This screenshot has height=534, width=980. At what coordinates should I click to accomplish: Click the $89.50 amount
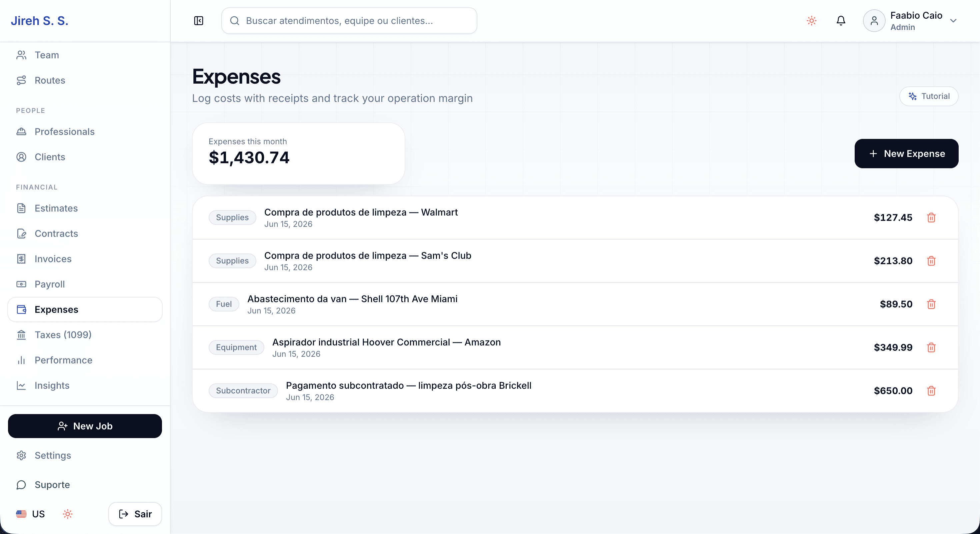[x=896, y=304]
